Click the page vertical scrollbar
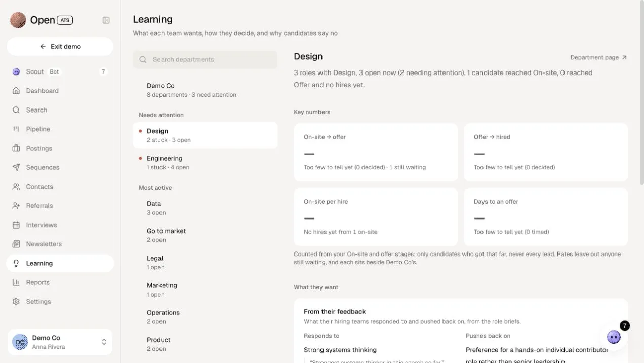The image size is (644, 363). click(641, 92)
